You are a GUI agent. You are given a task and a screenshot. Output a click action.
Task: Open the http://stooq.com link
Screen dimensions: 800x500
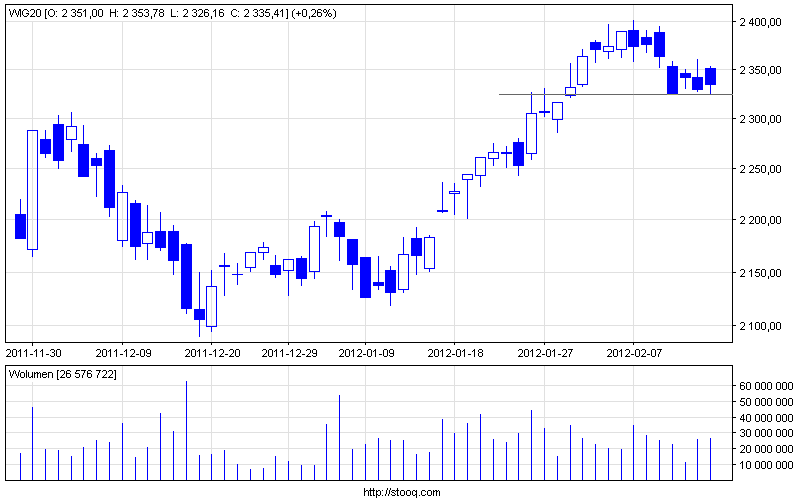point(402,492)
